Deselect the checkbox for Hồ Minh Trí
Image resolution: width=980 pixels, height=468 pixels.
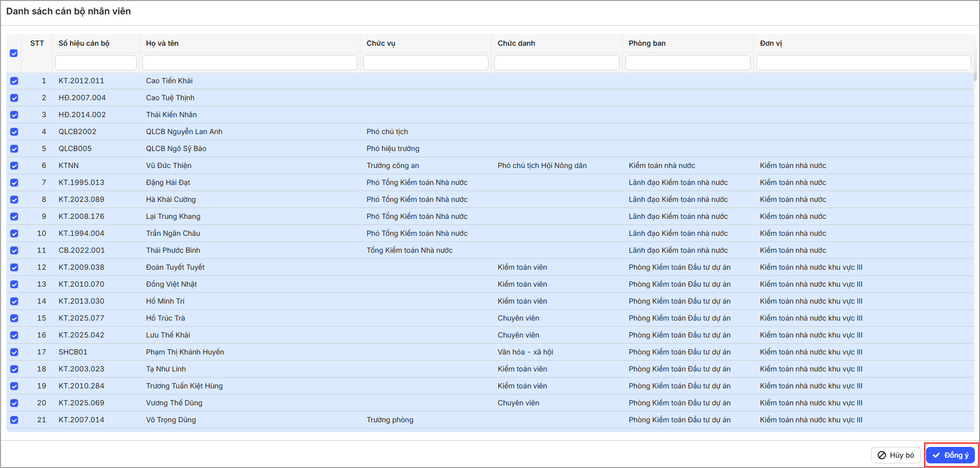click(x=14, y=301)
